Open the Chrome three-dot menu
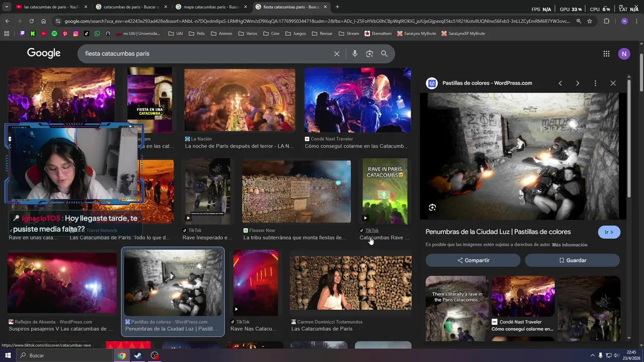The image size is (644, 362). coord(637,21)
